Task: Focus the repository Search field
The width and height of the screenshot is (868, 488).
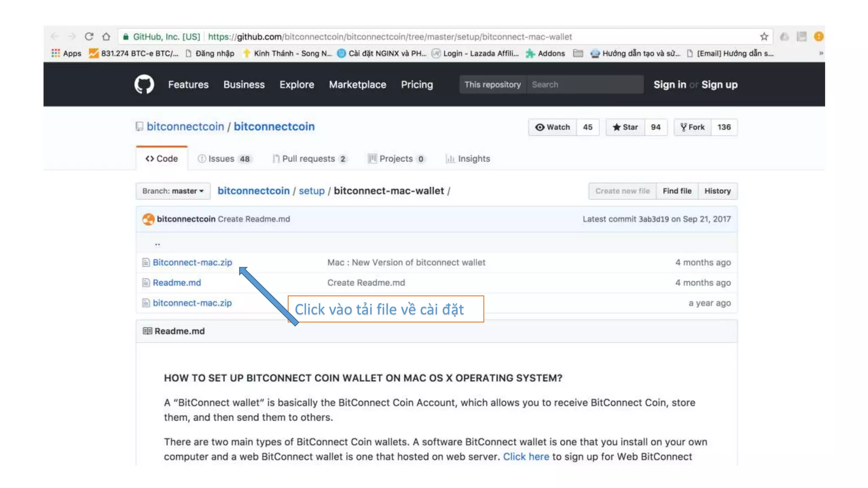Action: click(584, 85)
